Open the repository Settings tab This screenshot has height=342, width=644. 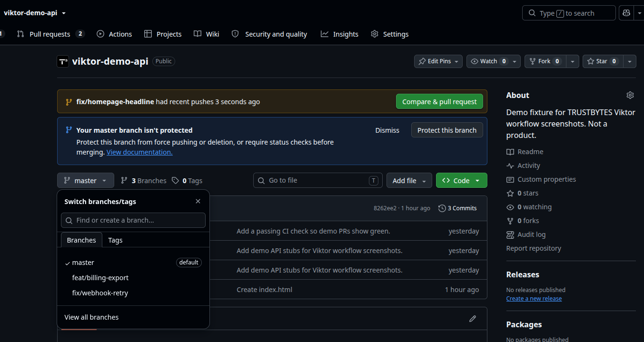point(389,34)
